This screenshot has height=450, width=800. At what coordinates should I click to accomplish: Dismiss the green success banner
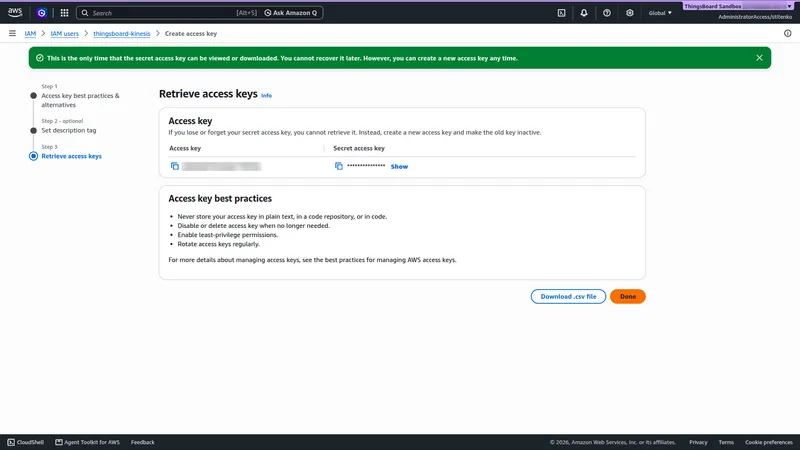(x=759, y=58)
